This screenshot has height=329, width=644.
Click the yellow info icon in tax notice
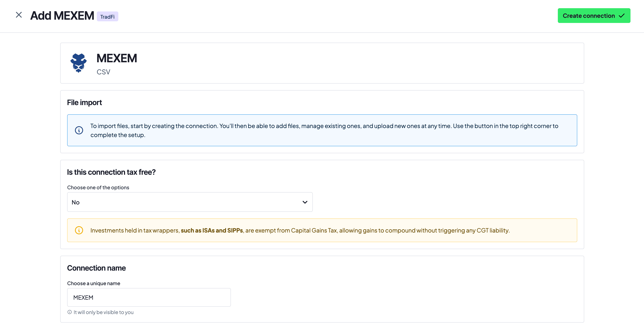tap(79, 230)
